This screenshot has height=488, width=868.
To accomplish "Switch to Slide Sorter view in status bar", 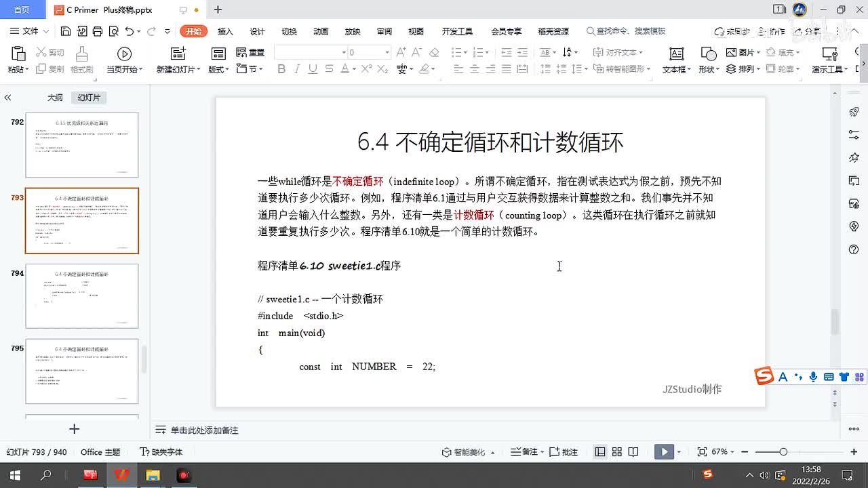I will (x=617, y=451).
